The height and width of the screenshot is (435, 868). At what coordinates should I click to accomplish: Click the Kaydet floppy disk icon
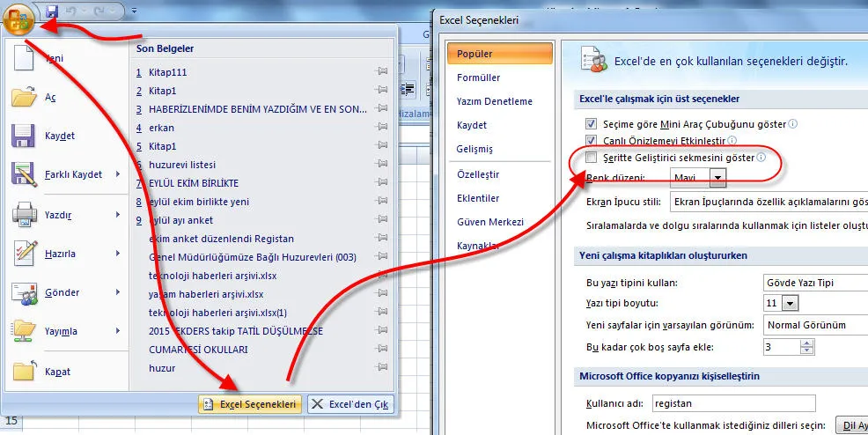(x=24, y=136)
